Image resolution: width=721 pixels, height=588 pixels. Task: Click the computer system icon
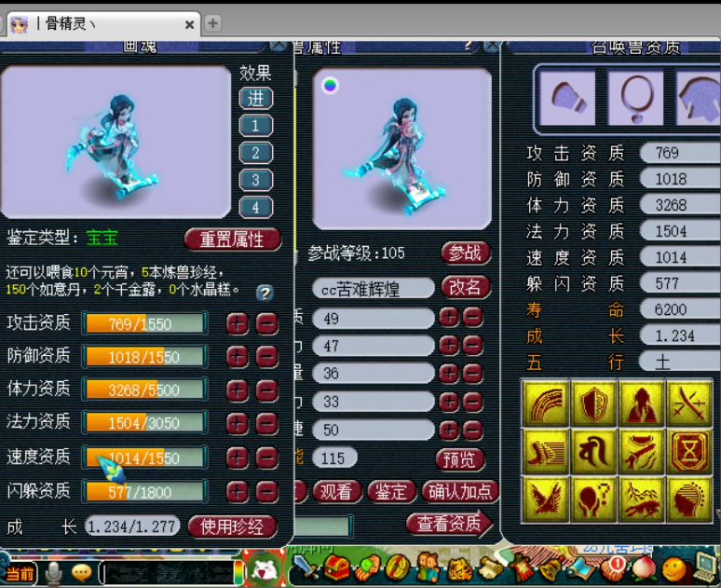click(705, 567)
